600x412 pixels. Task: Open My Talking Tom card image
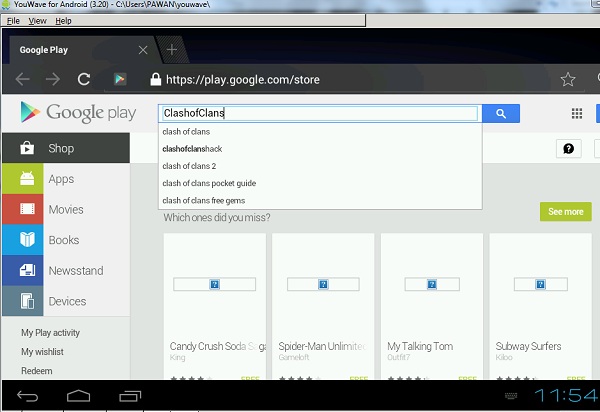coord(432,284)
